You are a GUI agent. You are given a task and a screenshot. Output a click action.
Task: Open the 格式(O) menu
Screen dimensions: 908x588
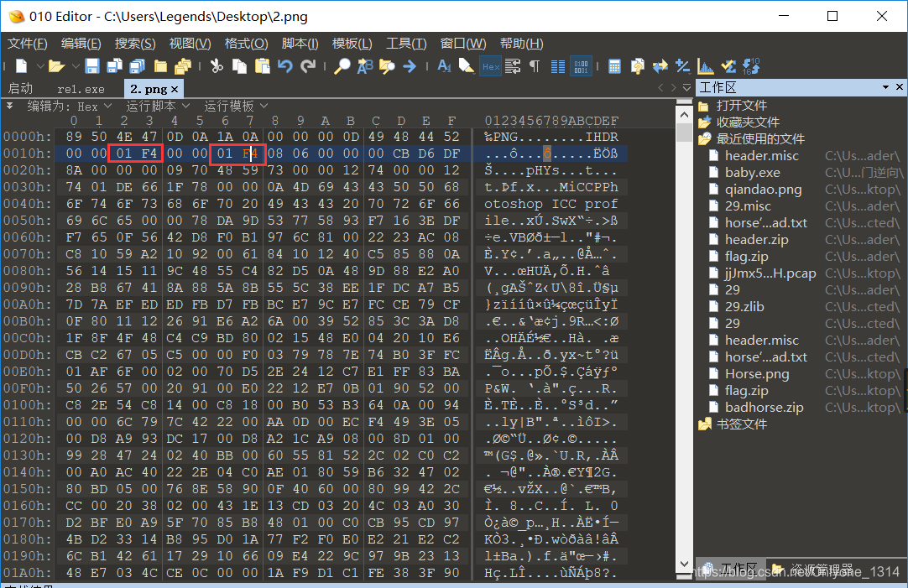246,44
